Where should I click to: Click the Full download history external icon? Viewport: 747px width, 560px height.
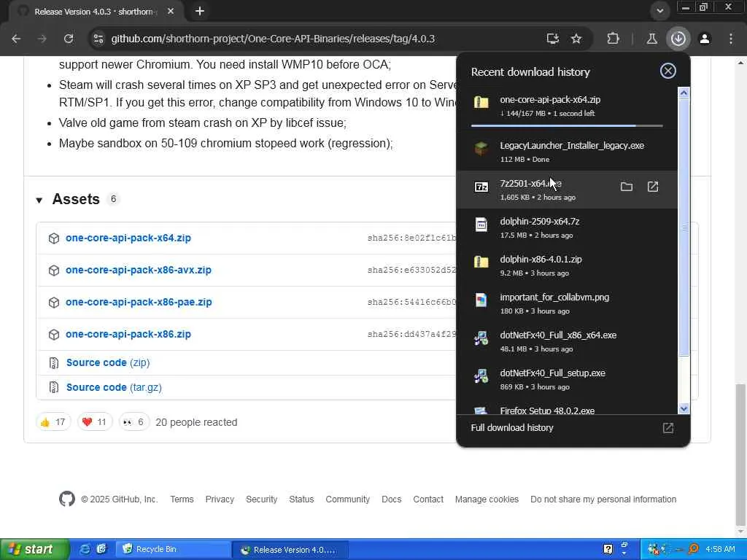[668, 427]
